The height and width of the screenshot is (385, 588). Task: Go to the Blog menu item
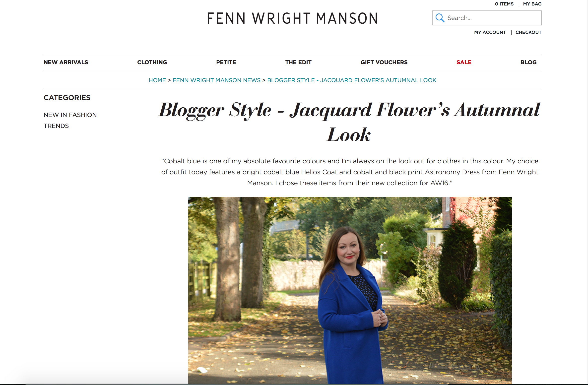tap(528, 62)
